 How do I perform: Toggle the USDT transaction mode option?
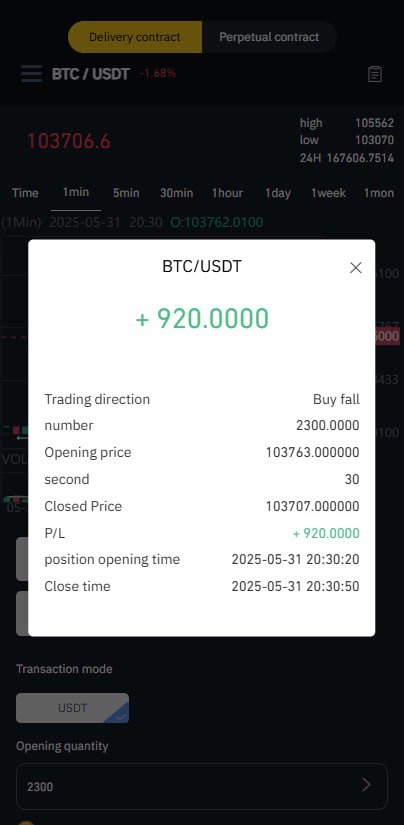click(x=73, y=708)
